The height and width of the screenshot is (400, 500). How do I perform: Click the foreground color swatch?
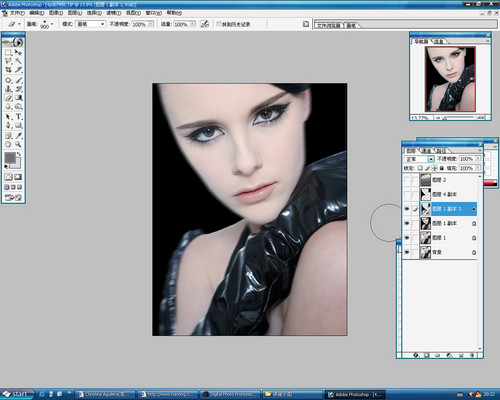coord(10,157)
